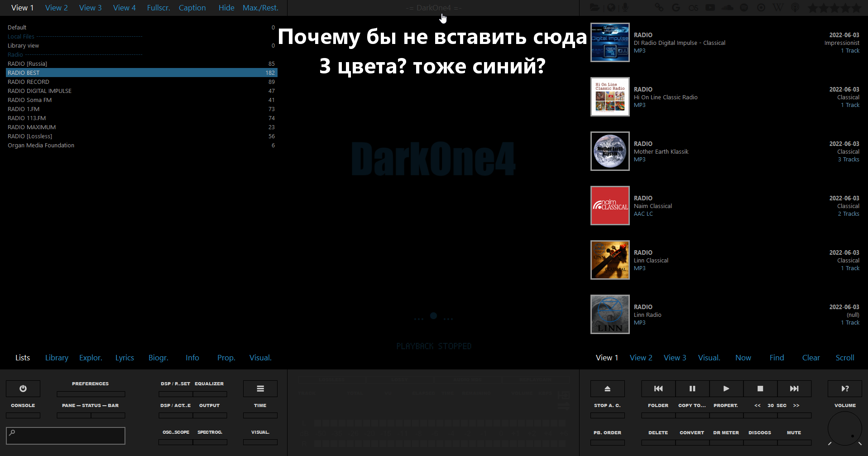Click the open folder icon in top toolbar
This screenshot has width=868, height=456.
coord(595,8)
